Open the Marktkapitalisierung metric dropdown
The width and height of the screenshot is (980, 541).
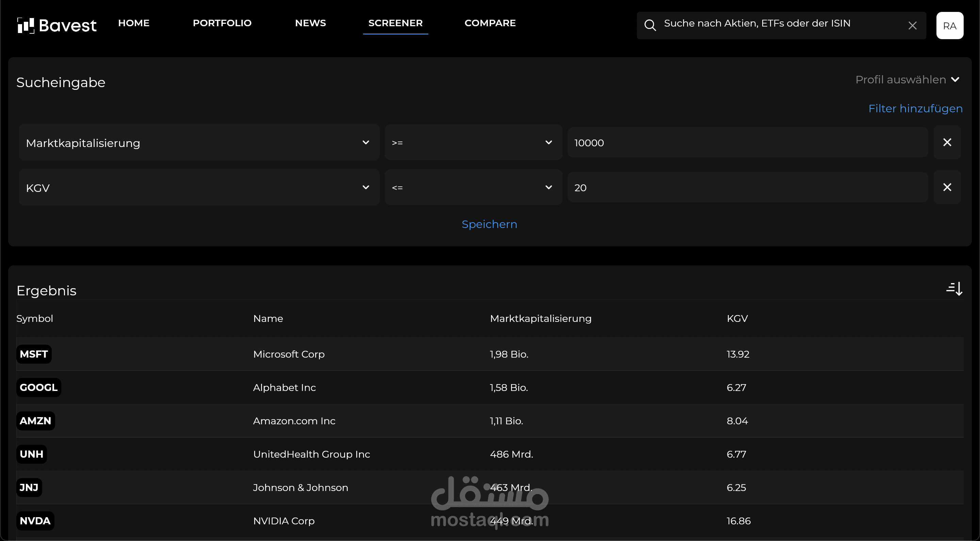199,143
